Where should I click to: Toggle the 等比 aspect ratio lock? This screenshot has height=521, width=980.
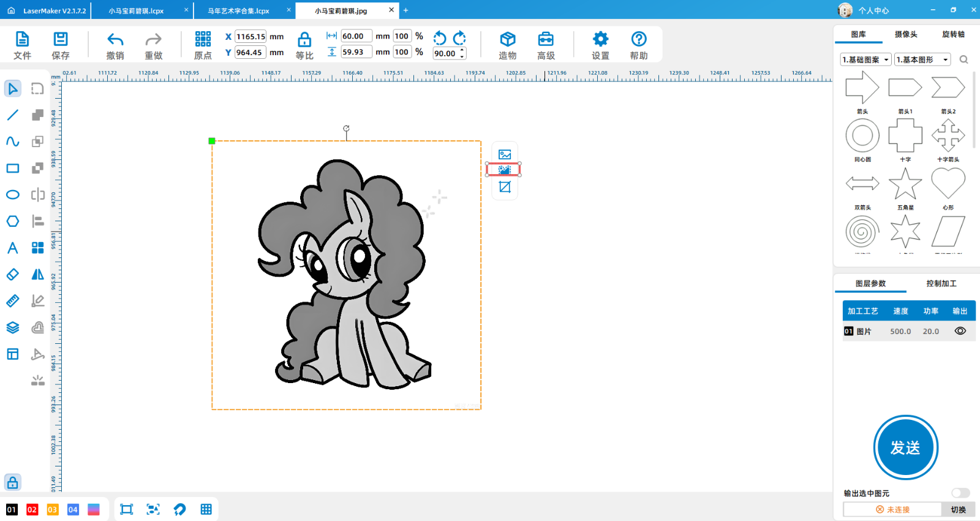304,40
